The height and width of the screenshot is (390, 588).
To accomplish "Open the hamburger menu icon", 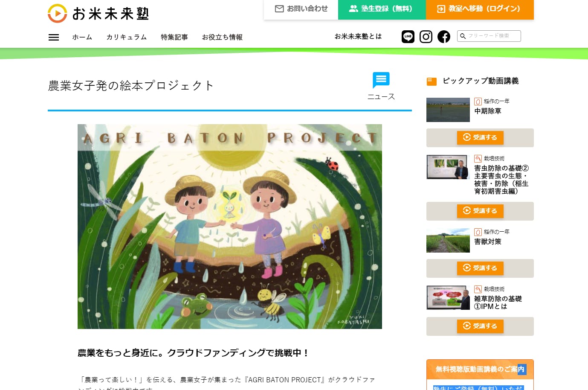I will tap(54, 37).
